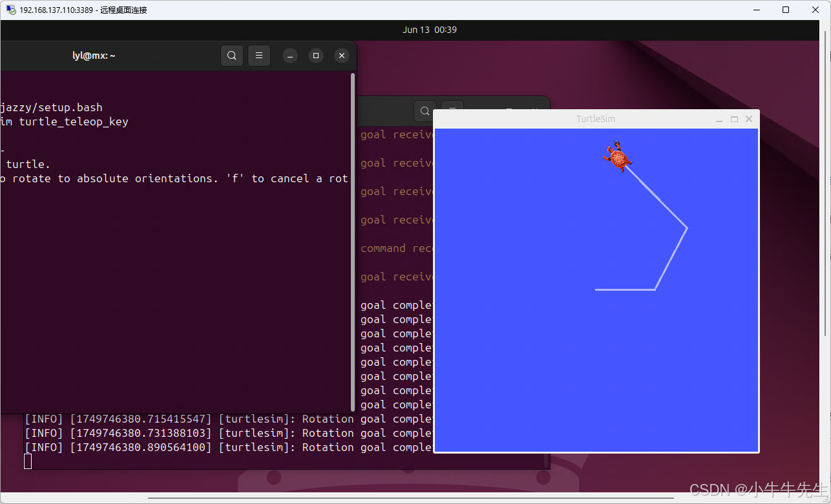Close the TurtleSim window
Image resolution: width=831 pixels, height=504 pixels.
click(748, 119)
